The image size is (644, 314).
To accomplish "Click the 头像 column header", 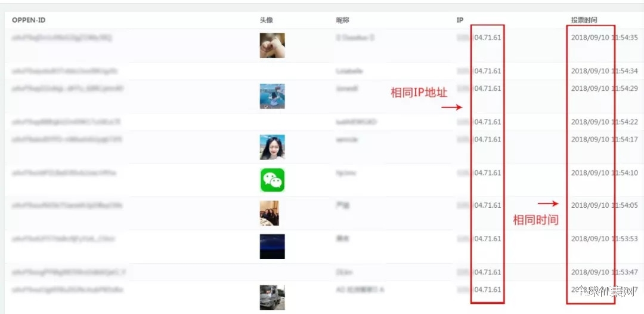I will pos(266,20).
